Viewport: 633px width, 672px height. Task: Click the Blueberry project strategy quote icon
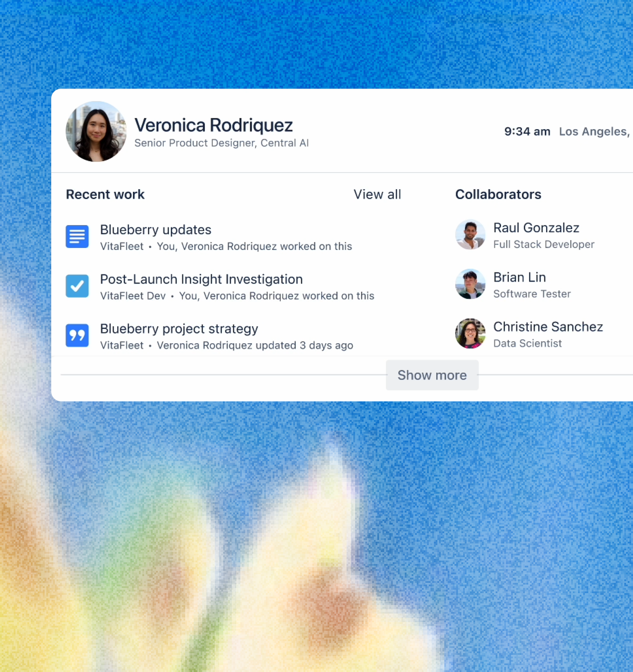77,335
